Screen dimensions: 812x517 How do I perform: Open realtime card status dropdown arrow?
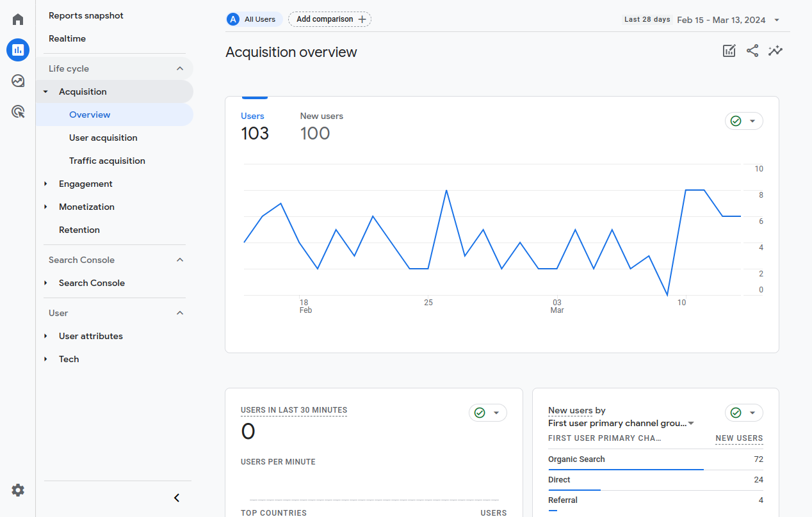pyautogui.click(x=496, y=413)
